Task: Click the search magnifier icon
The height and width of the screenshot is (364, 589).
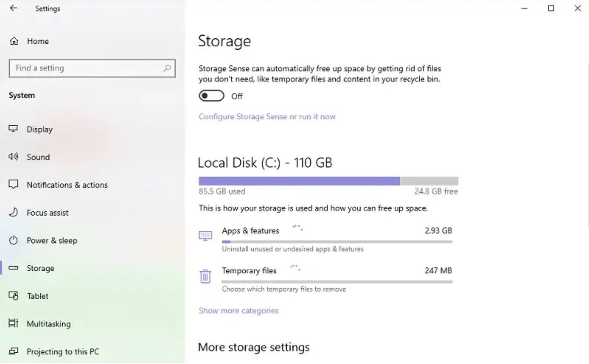Action: click(167, 68)
